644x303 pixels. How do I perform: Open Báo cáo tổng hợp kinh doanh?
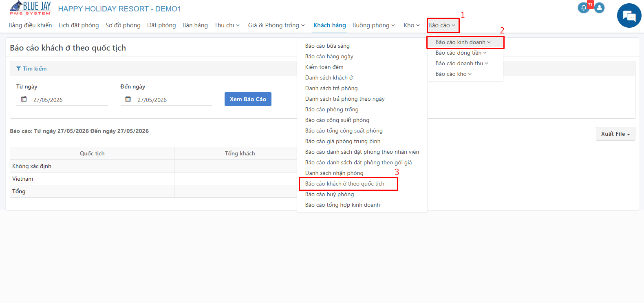342,205
